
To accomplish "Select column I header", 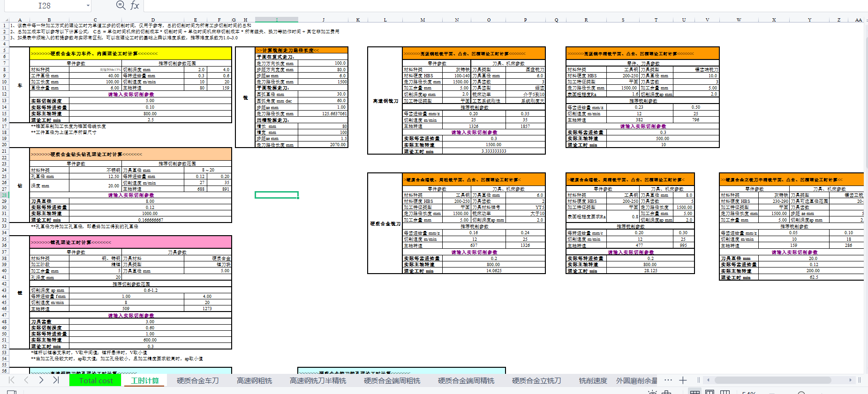I will pyautogui.click(x=277, y=20).
